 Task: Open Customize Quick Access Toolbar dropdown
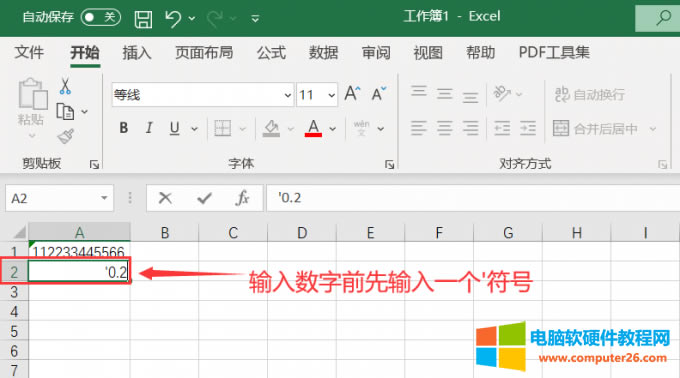(x=255, y=19)
